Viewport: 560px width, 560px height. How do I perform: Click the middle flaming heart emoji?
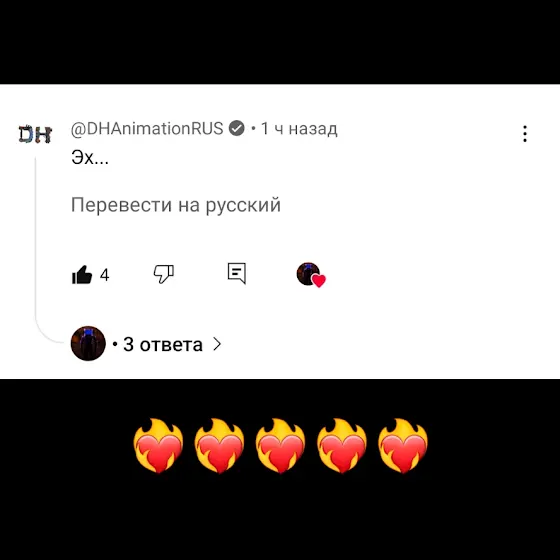point(280,446)
